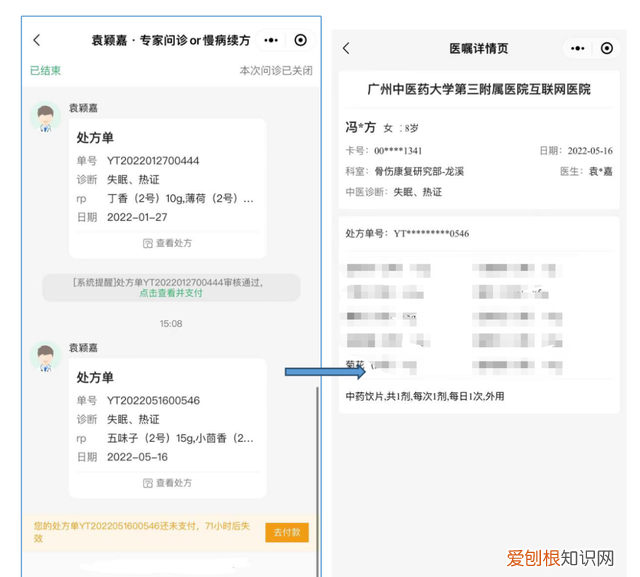The height and width of the screenshot is (577, 640).
Task: Open prescription card dated 2022-01-27
Action: pos(168,189)
